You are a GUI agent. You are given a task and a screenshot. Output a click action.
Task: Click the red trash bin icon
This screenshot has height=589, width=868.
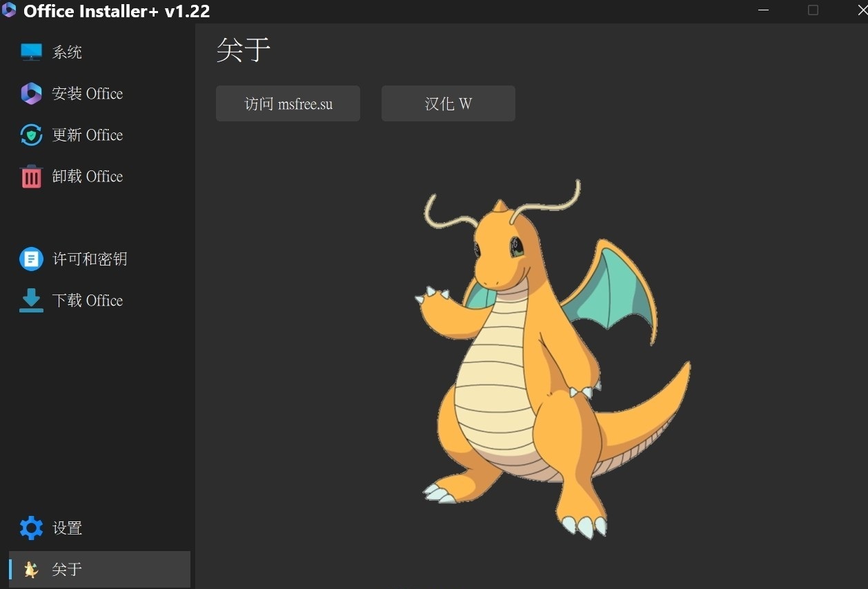[x=31, y=177]
